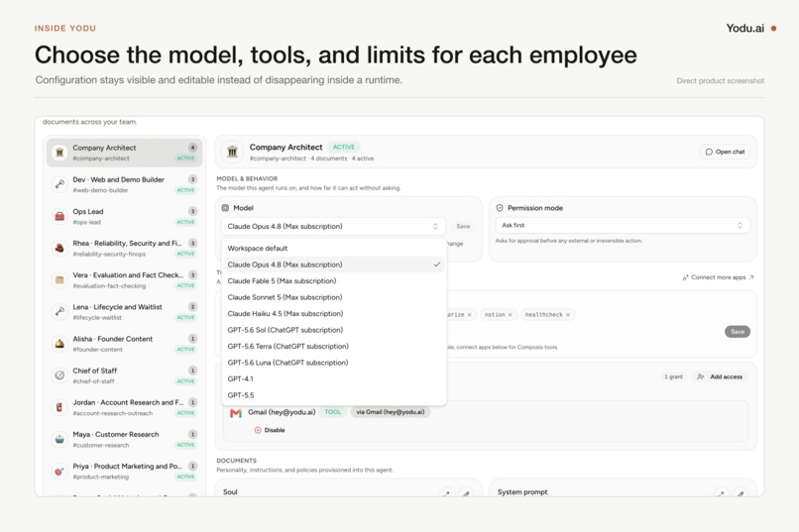Viewport: 799px width, 532px height.
Task: Remove the notion tool tag
Action: pos(510,315)
